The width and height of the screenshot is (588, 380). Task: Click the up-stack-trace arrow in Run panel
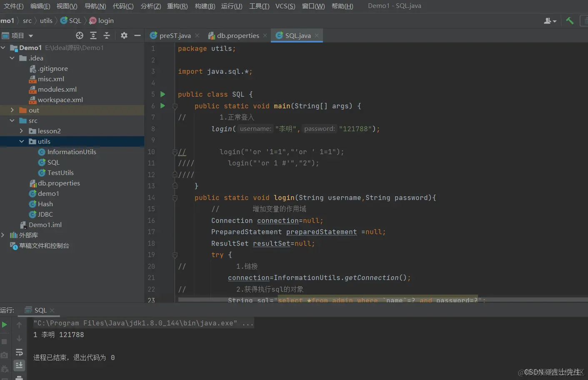click(x=19, y=324)
